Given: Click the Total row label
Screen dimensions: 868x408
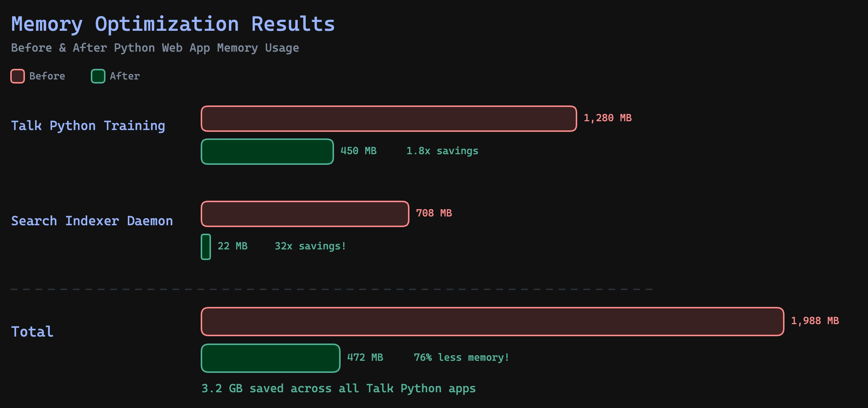Looking at the screenshot, I should (x=32, y=331).
